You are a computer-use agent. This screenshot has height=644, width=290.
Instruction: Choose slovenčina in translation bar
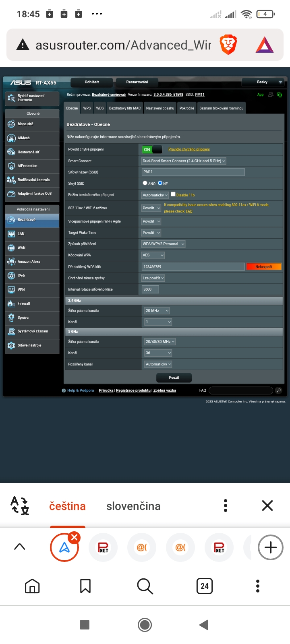point(133,506)
